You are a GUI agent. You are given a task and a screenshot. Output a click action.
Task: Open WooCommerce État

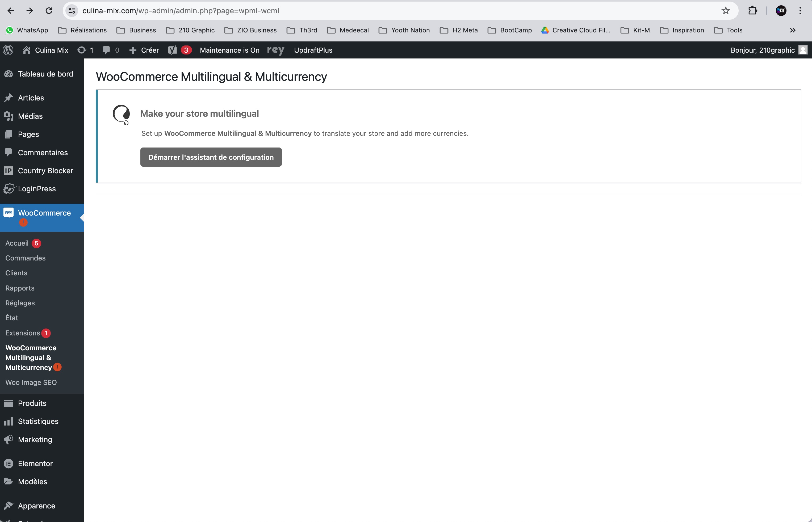[x=42, y=318]
